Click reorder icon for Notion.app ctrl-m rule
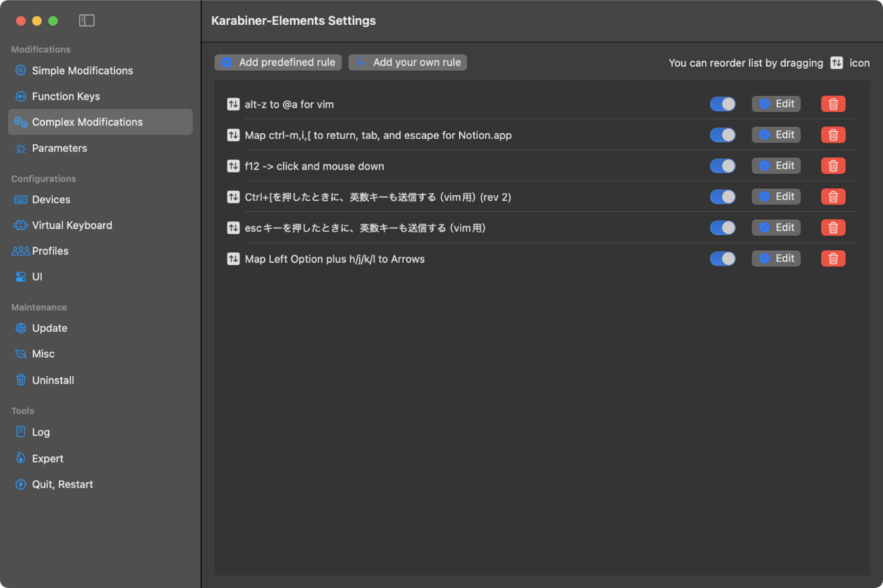This screenshot has height=588, width=883. click(233, 135)
